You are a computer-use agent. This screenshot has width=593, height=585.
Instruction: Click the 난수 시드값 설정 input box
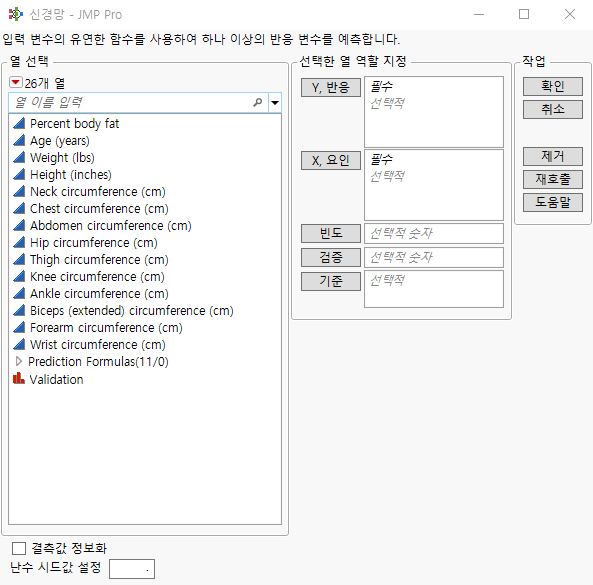pyautogui.click(x=132, y=569)
